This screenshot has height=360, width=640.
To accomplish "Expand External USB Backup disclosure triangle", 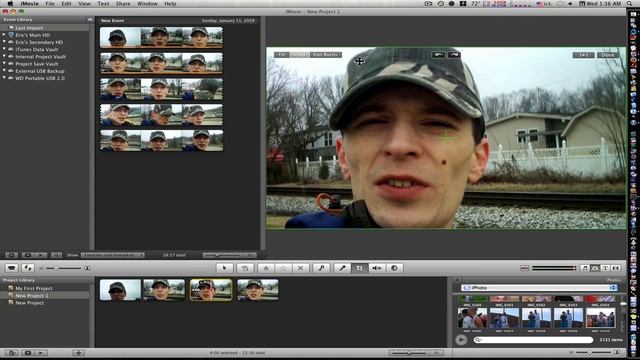I will click(4, 71).
